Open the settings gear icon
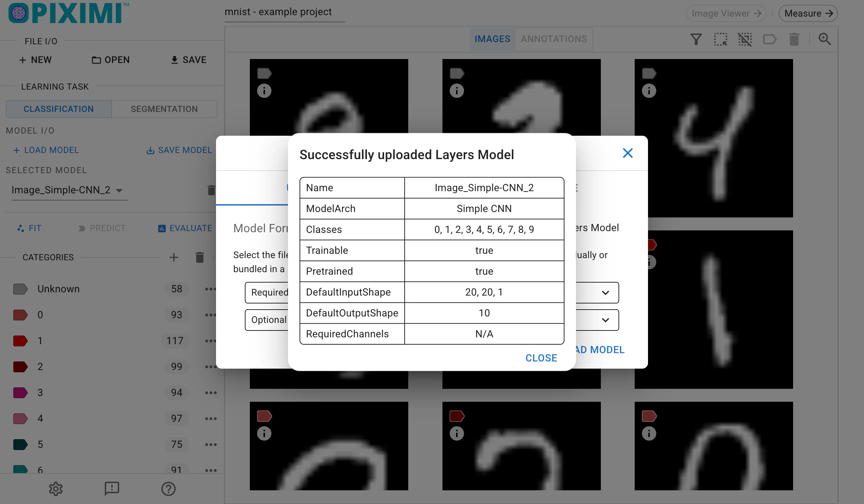The height and width of the screenshot is (504, 864). (x=56, y=489)
